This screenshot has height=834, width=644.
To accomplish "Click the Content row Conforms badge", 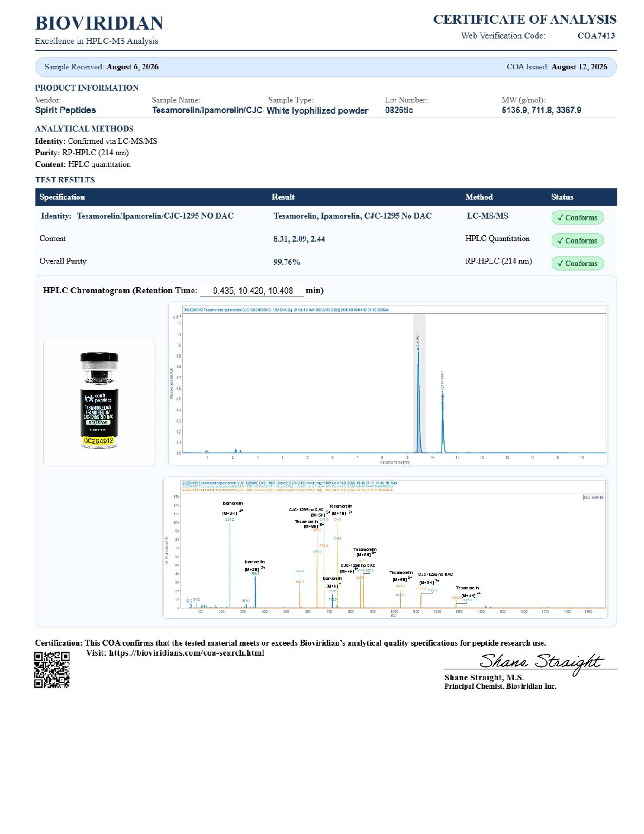I will pos(577,240).
